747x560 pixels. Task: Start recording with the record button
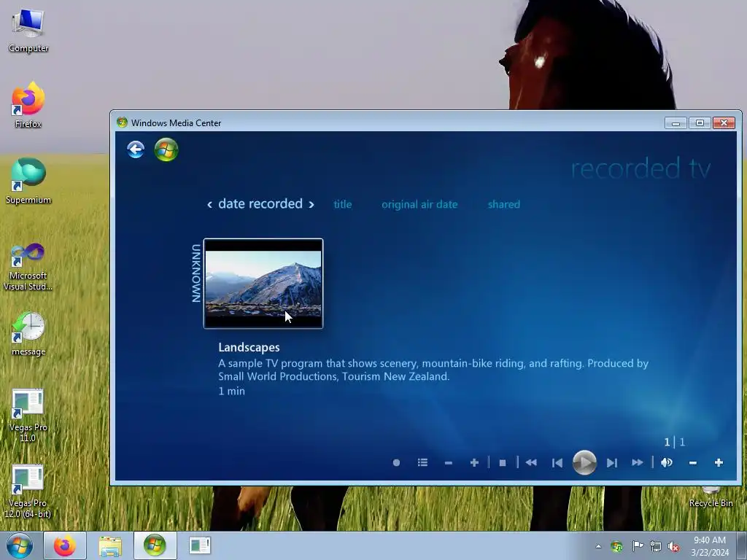[396, 462]
